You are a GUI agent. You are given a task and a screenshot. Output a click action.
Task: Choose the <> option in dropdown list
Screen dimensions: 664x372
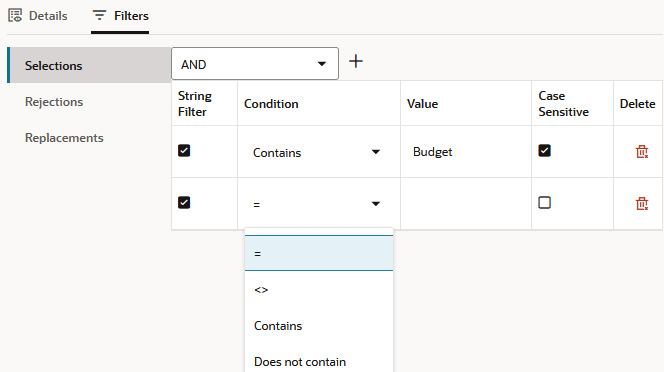(319, 290)
